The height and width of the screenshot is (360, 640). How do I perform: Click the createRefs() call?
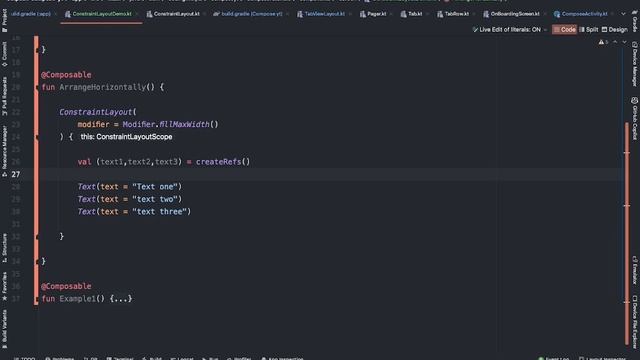click(223, 162)
